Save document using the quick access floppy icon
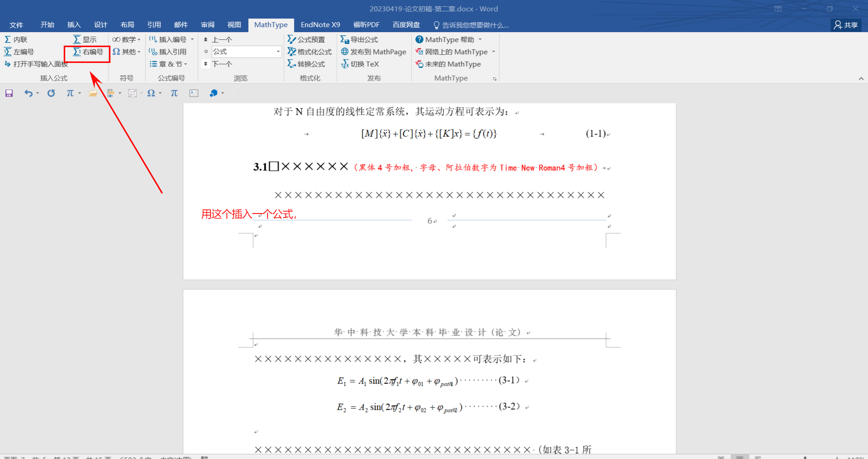Viewport: 868px width, 459px height. [x=9, y=93]
